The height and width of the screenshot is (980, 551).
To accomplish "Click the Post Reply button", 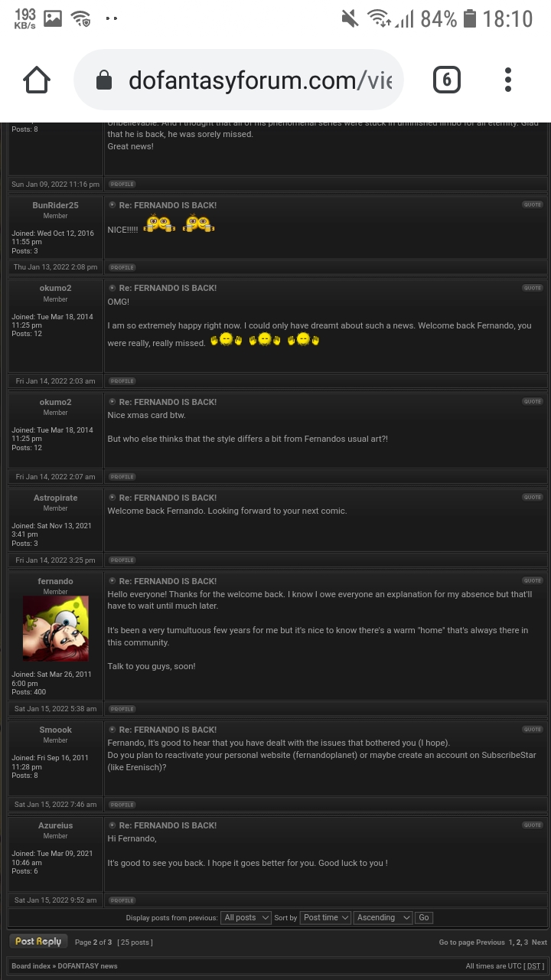I will pos(38,942).
